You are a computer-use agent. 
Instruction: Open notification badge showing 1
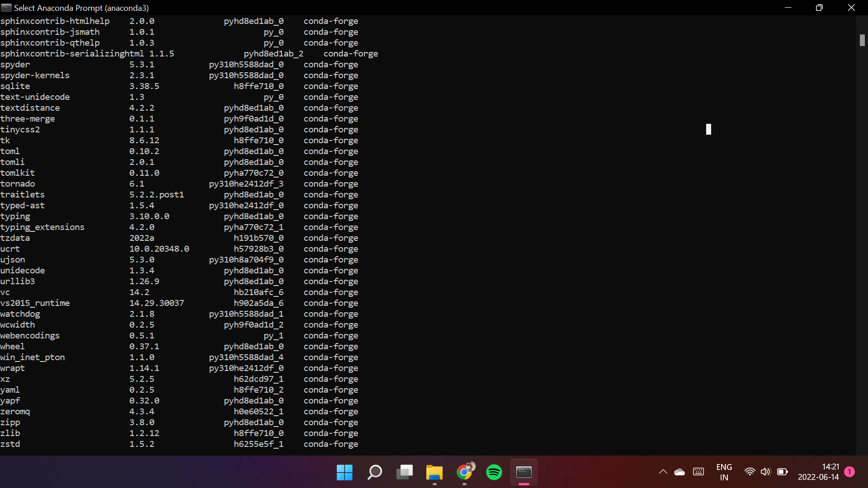pyautogui.click(x=849, y=472)
